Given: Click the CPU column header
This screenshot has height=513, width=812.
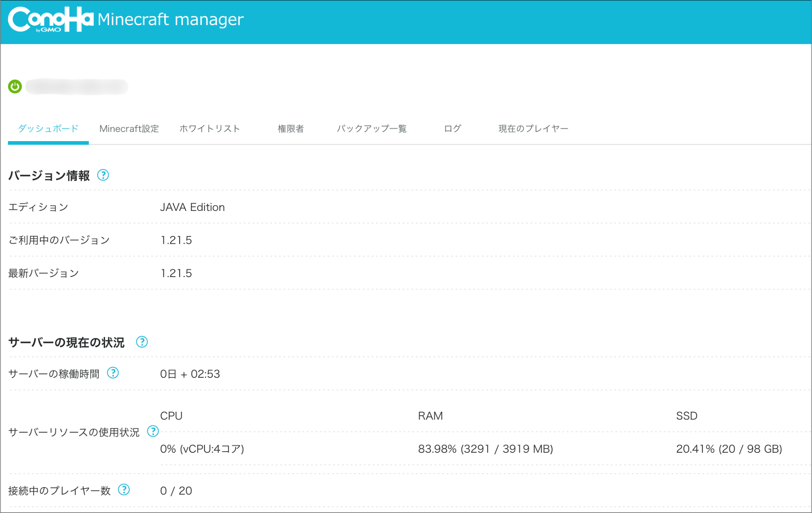Looking at the screenshot, I should [x=171, y=416].
